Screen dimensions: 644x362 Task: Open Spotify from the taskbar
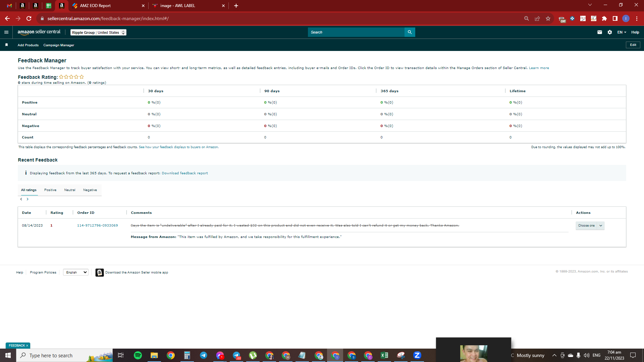pos(138,355)
